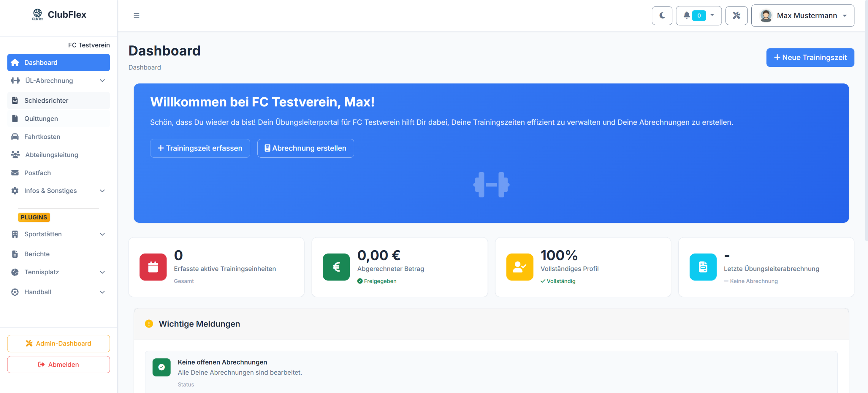Collapse sidebar with hamburger icon
This screenshot has width=868, height=393.
137,16
